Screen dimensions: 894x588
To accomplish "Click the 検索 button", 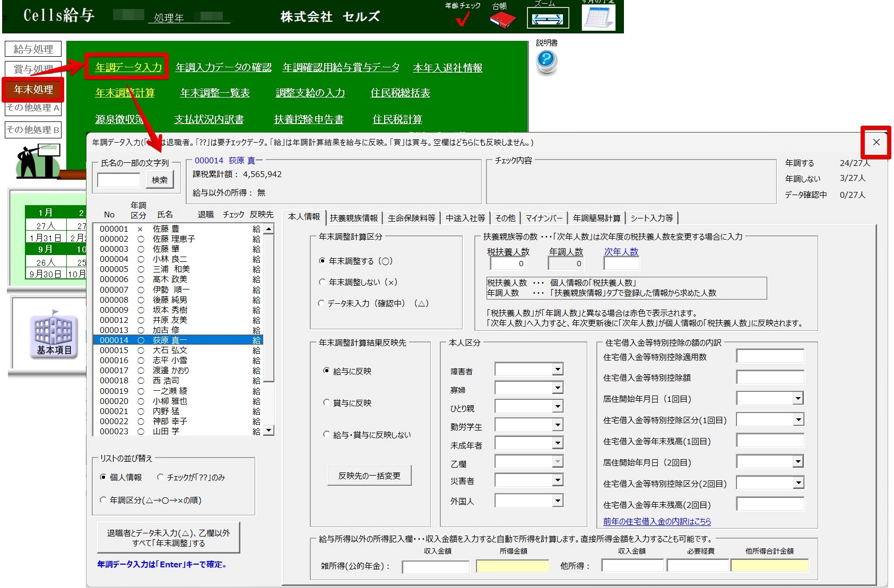I will point(160,180).
